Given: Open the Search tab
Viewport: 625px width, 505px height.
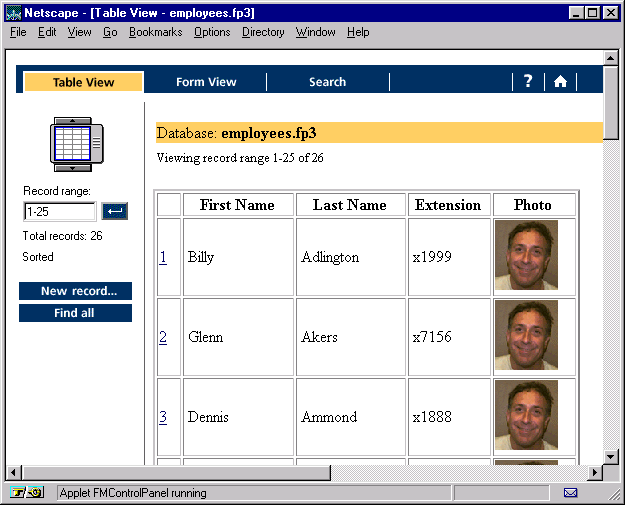Looking at the screenshot, I should click(327, 82).
